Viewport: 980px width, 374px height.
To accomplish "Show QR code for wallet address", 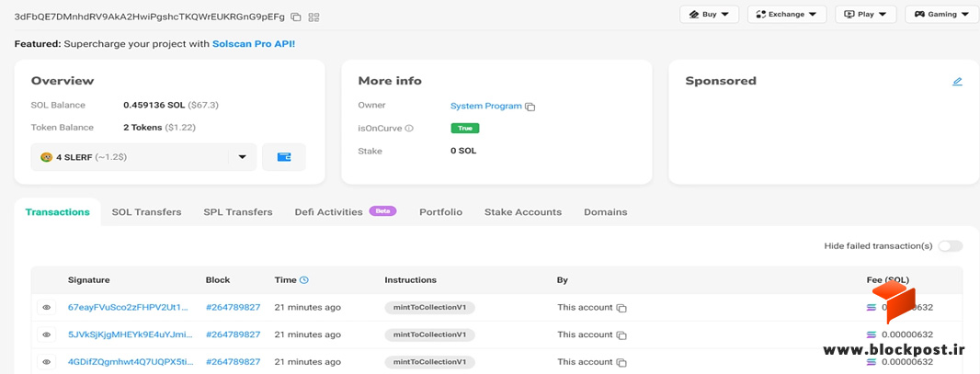I will tap(313, 17).
